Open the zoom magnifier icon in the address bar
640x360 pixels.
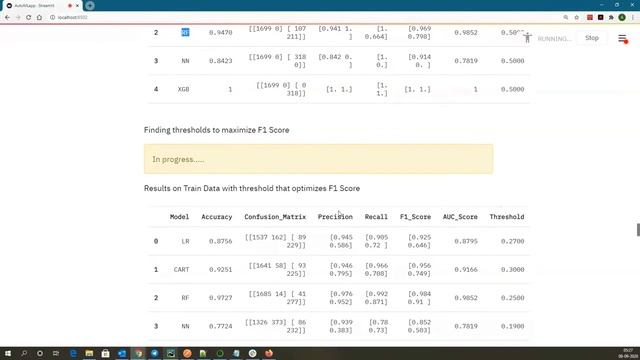click(x=566, y=18)
